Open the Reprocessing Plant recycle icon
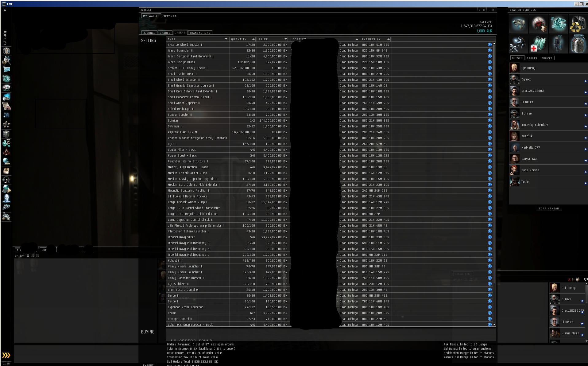The height and width of the screenshot is (366, 588). (578, 24)
